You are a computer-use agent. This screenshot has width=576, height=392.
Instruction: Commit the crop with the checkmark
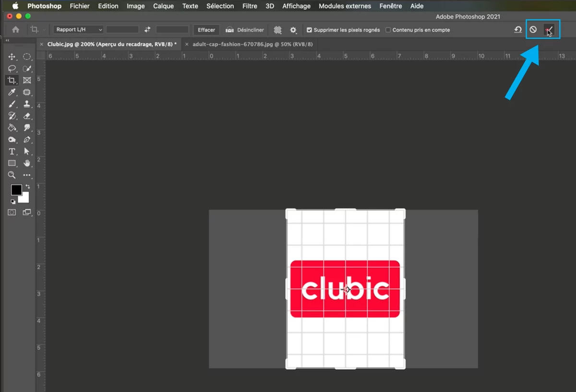550,30
